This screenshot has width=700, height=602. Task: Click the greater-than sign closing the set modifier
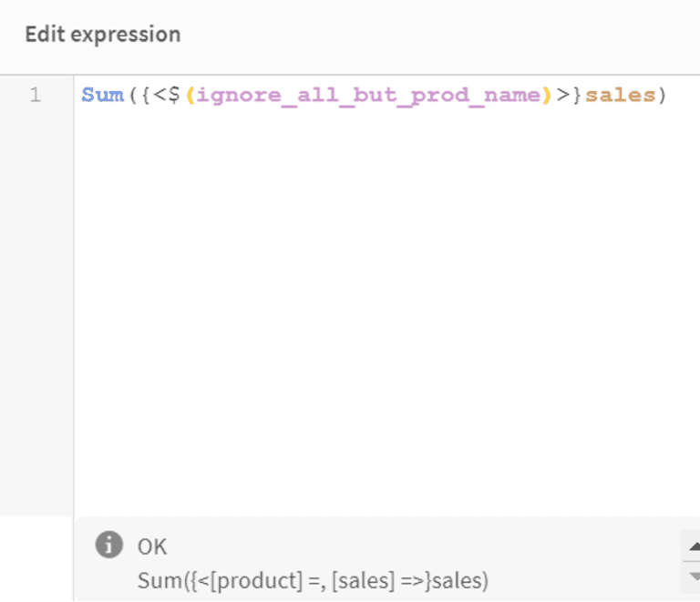[x=562, y=95]
